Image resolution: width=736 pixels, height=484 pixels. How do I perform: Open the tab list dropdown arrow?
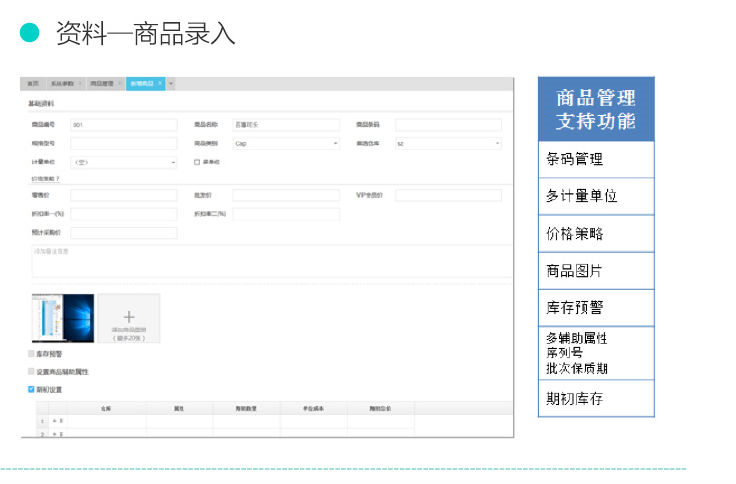[172, 83]
